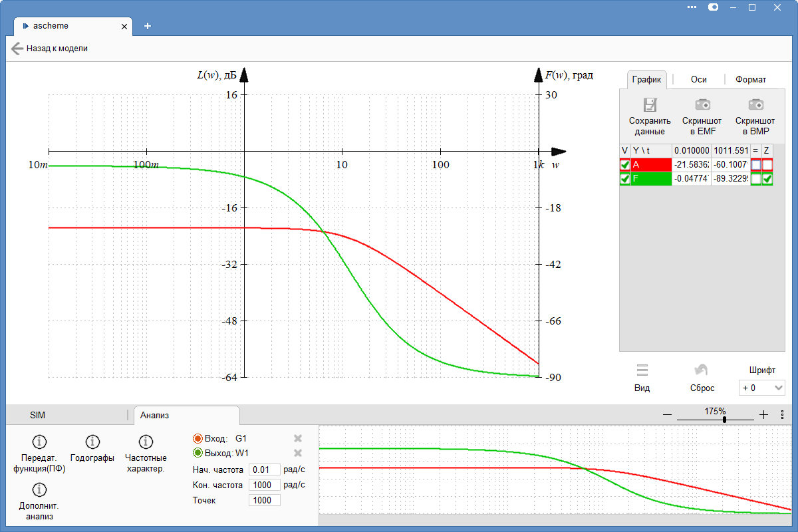The height and width of the screenshot is (532, 798).
Task: Toggle visibility checkbox for curve A
Action: 625,165
